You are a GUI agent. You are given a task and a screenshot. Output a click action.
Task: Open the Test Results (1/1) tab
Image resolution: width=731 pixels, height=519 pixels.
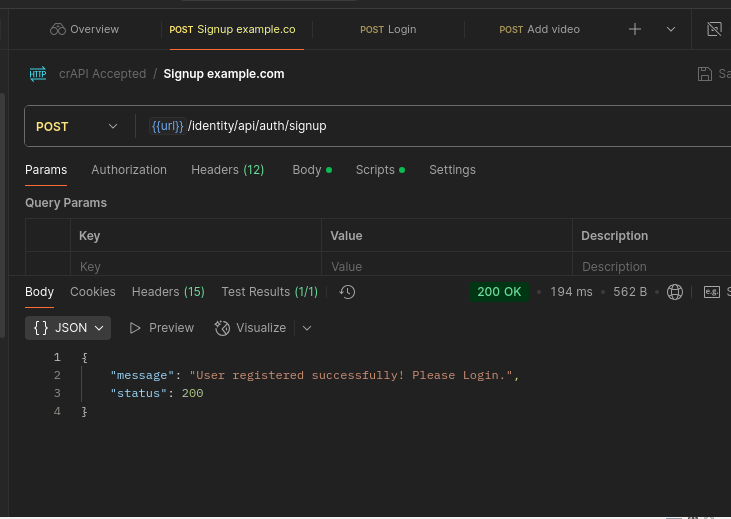tap(269, 292)
